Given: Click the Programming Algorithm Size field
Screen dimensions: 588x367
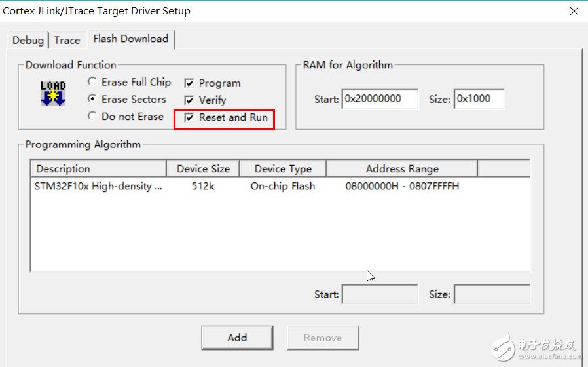Looking at the screenshot, I should coord(492,294).
